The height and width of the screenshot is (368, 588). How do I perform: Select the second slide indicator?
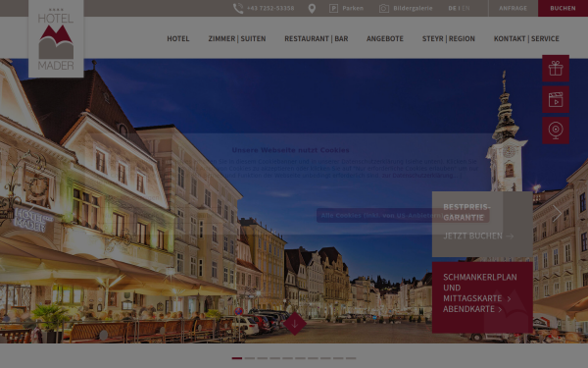pyautogui.click(x=249, y=358)
